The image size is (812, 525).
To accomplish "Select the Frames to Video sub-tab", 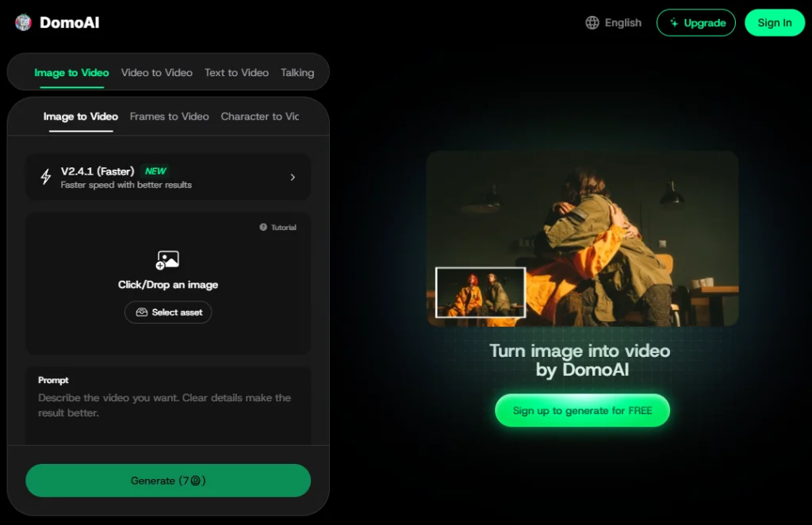I will coord(169,117).
